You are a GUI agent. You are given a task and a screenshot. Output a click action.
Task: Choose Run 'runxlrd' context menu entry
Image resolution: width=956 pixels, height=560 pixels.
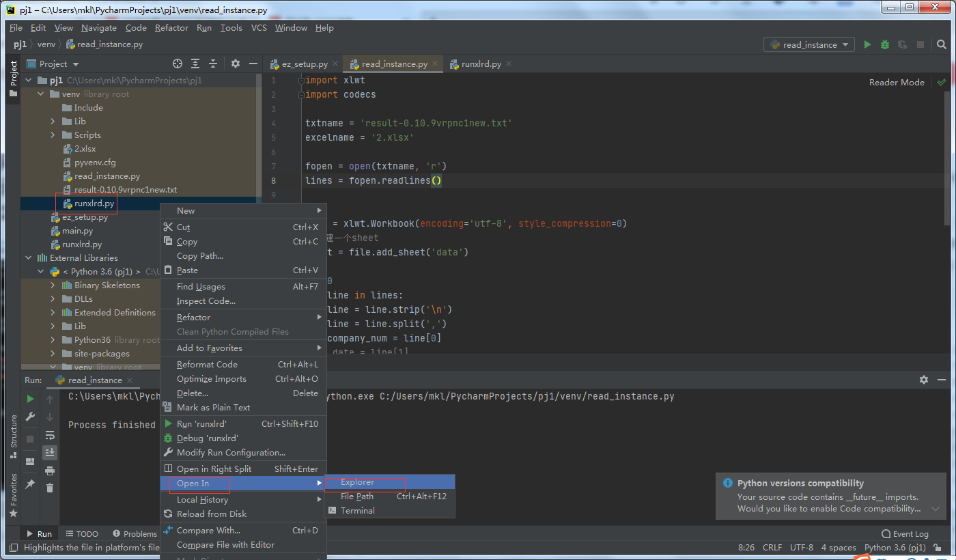tap(242, 424)
